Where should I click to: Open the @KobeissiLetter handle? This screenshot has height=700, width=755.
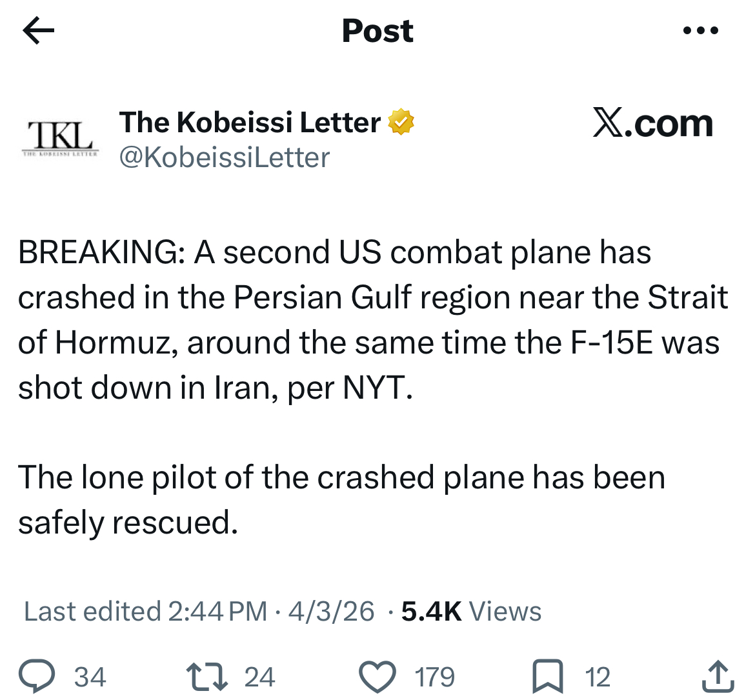click(x=225, y=157)
